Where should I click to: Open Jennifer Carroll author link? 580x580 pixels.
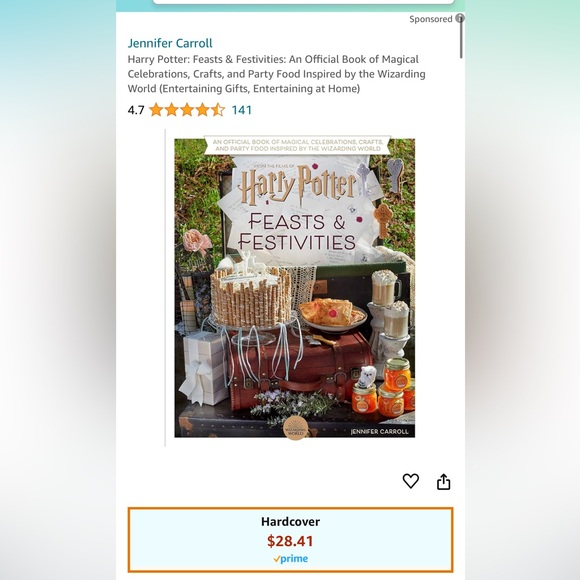pos(170,43)
